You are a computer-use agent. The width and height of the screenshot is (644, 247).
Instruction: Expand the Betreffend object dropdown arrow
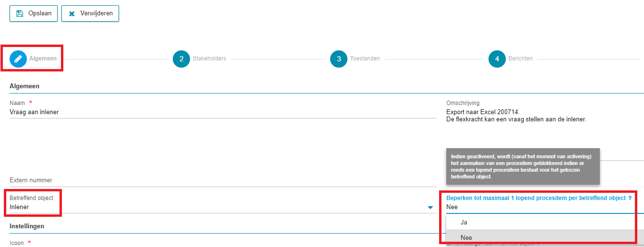pyautogui.click(x=430, y=208)
